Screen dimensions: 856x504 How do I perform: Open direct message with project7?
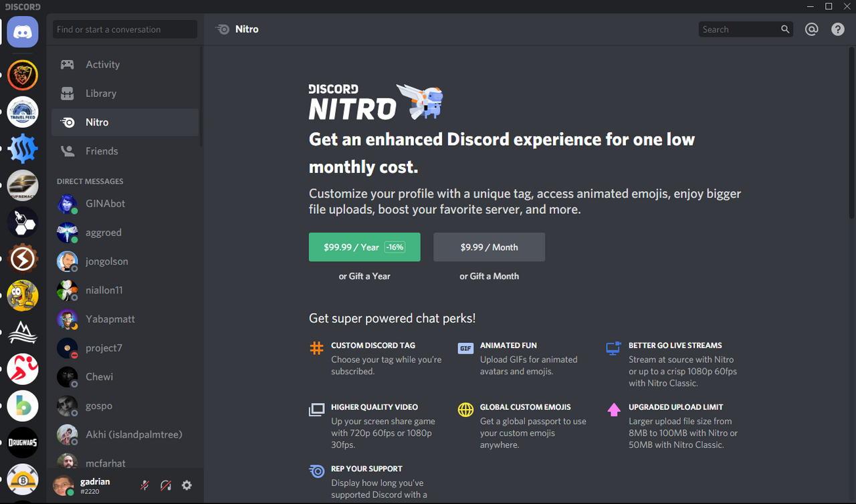click(x=125, y=348)
